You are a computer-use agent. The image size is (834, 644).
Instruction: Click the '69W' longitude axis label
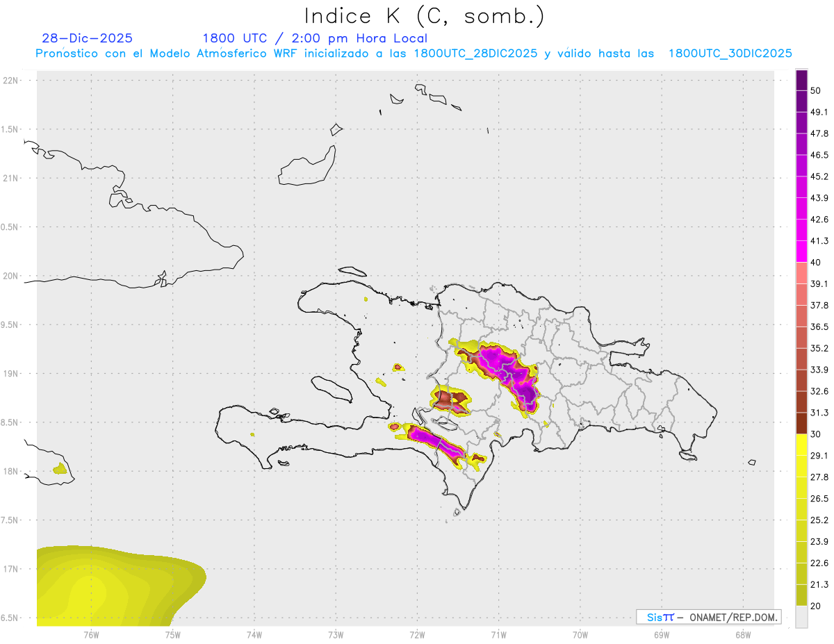662,634
